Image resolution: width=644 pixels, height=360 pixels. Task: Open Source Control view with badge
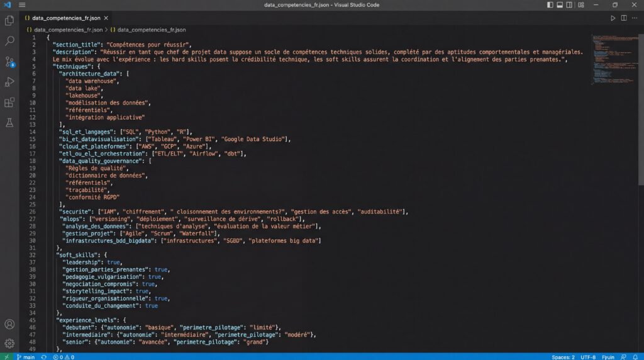9,62
